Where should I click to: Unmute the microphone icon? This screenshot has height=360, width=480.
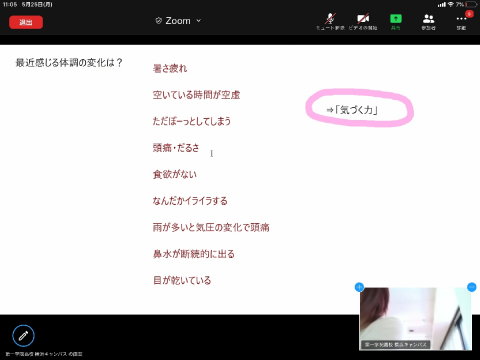coord(330,19)
